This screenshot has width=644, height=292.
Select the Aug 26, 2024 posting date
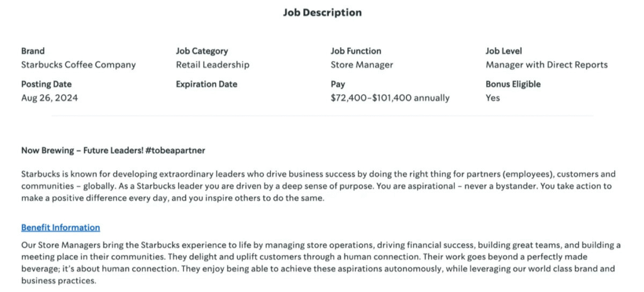coord(50,98)
